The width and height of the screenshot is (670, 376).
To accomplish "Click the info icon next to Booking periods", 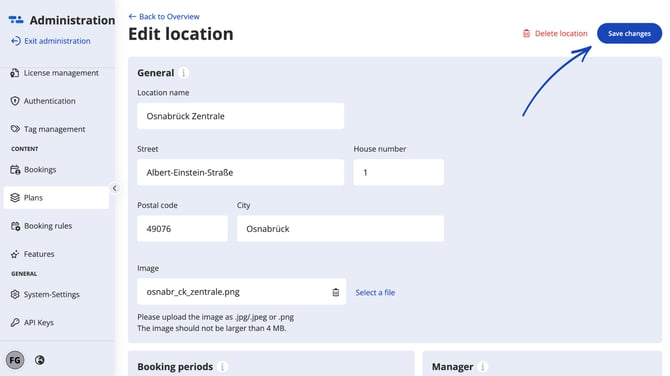I will point(222,367).
